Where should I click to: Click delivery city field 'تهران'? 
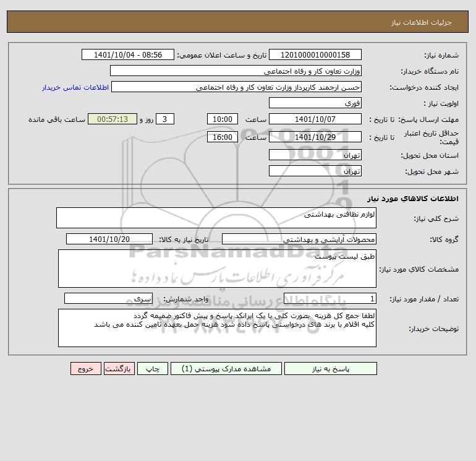[x=315, y=171]
